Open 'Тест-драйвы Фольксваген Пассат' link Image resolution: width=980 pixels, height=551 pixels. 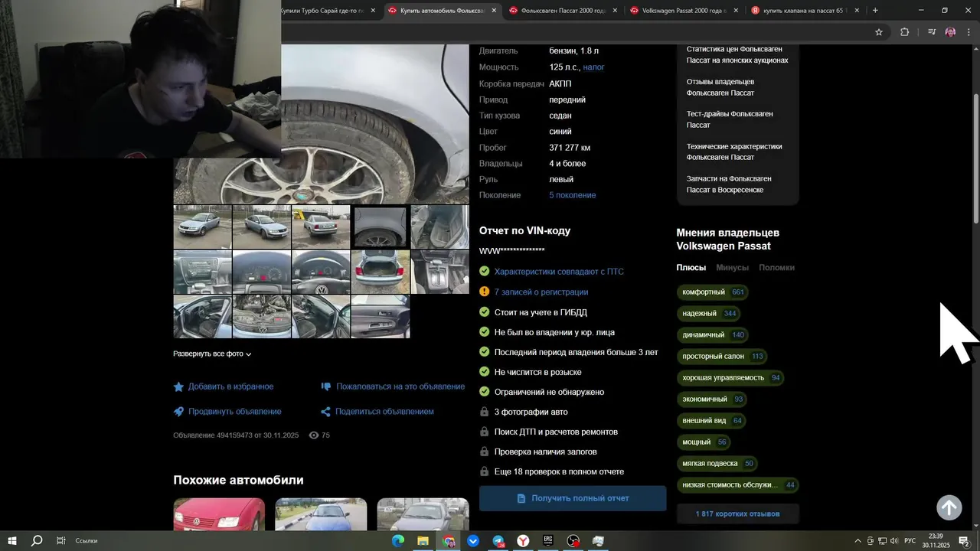tap(730, 119)
